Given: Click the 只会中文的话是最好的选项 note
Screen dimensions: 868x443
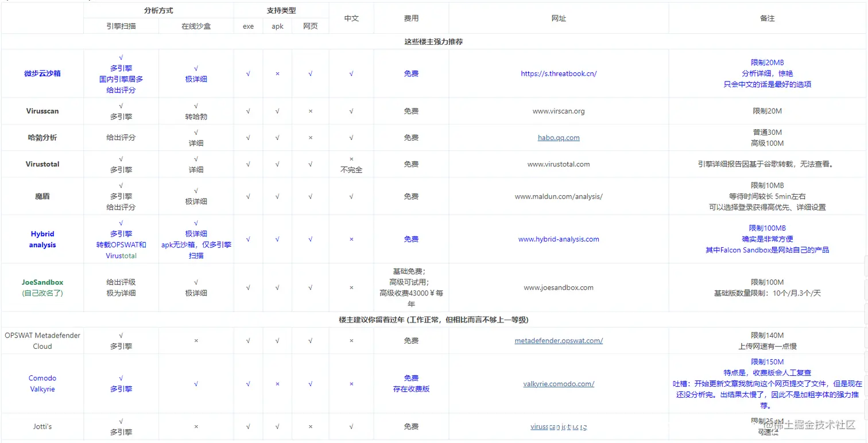Looking at the screenshot, I should tap(767, 84).
